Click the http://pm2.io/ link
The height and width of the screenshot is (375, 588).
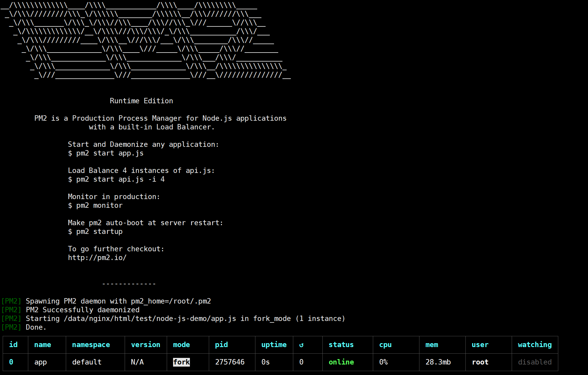tap(97, 258)
